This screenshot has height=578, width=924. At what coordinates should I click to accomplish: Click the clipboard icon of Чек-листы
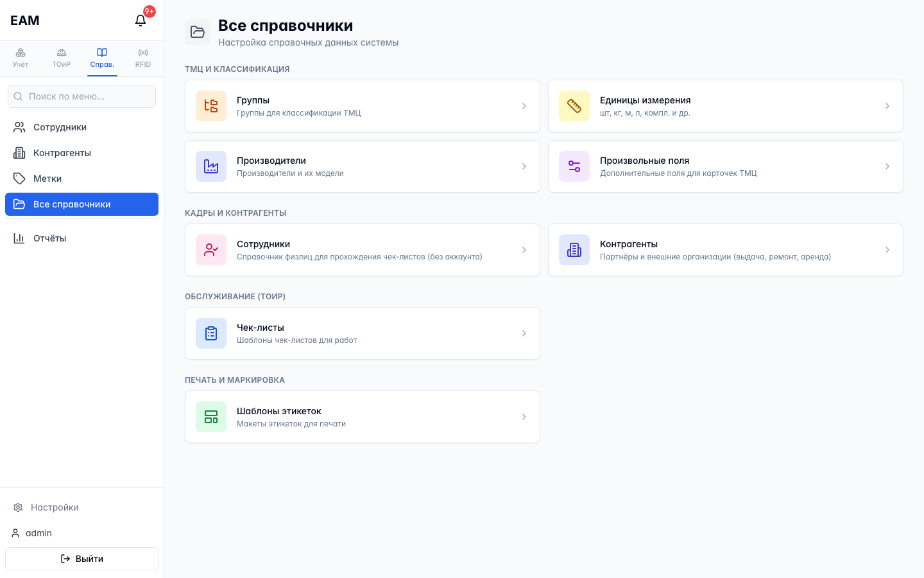point(211,333)
